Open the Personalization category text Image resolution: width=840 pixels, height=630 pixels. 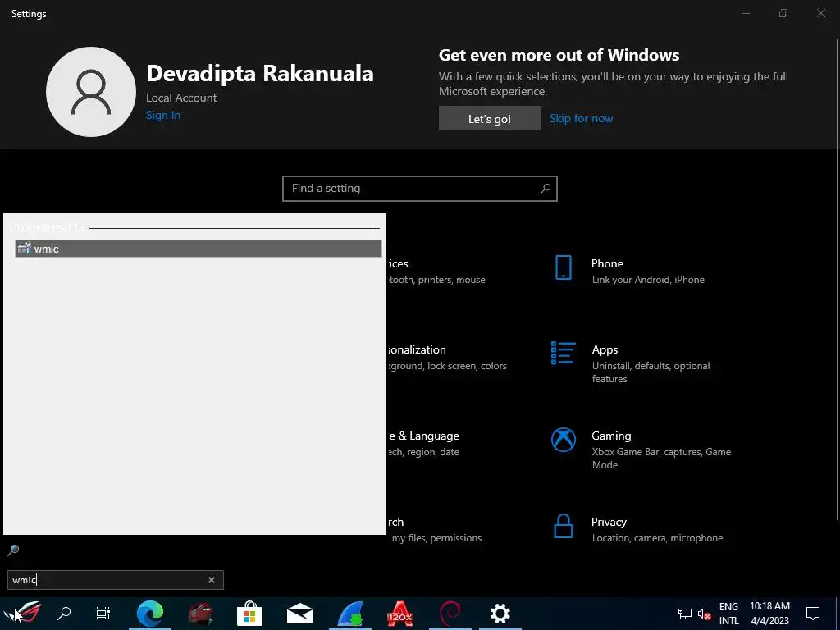[x=416, y=349]
